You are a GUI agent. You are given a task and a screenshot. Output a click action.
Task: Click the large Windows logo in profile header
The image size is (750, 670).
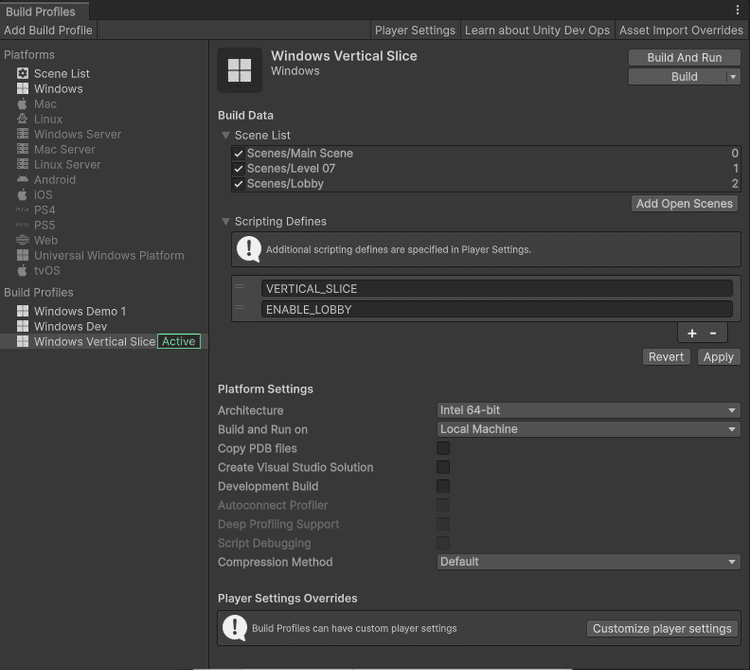pos(240,70)
